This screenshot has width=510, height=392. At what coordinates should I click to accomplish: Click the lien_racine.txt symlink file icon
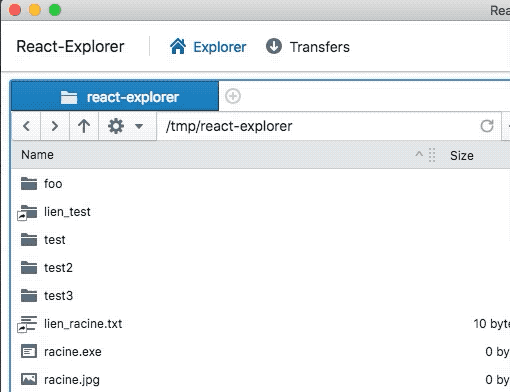point(27,324)
